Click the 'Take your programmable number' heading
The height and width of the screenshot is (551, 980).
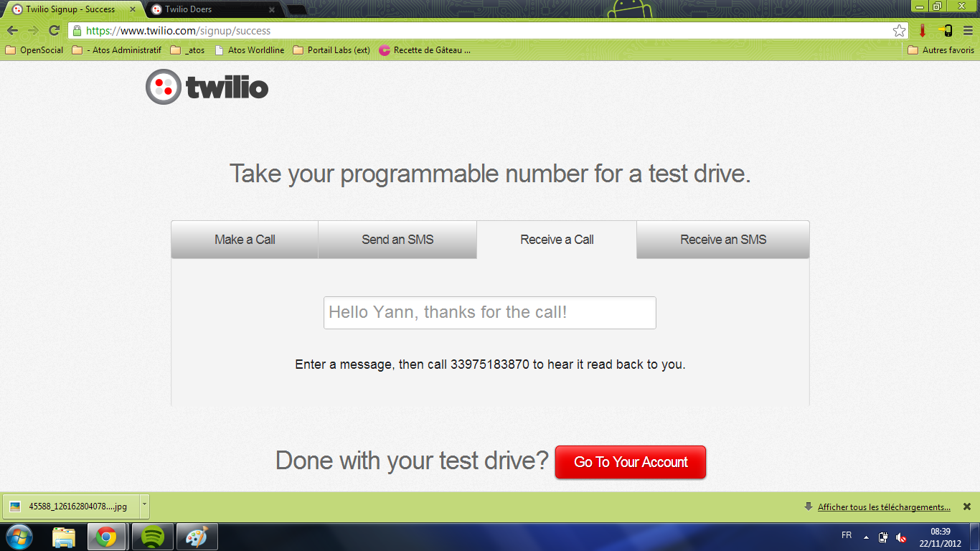pos(490,174)
